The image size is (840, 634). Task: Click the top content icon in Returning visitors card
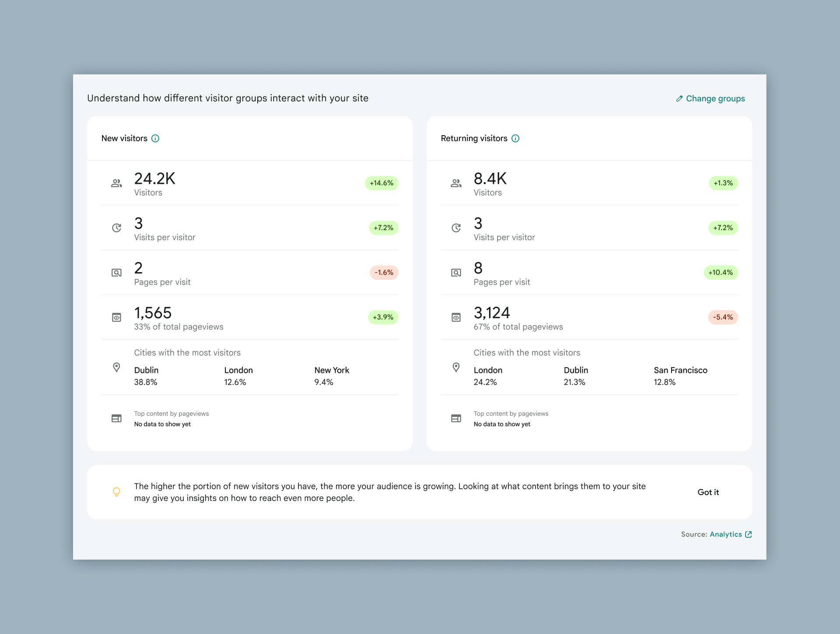click(456, 418)
